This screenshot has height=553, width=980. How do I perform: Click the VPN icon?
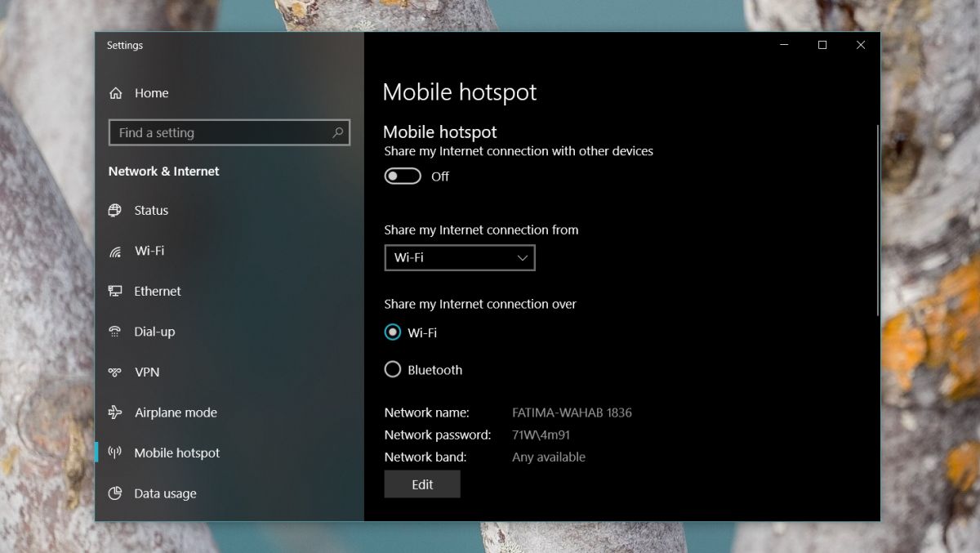(x=115, y=372)
